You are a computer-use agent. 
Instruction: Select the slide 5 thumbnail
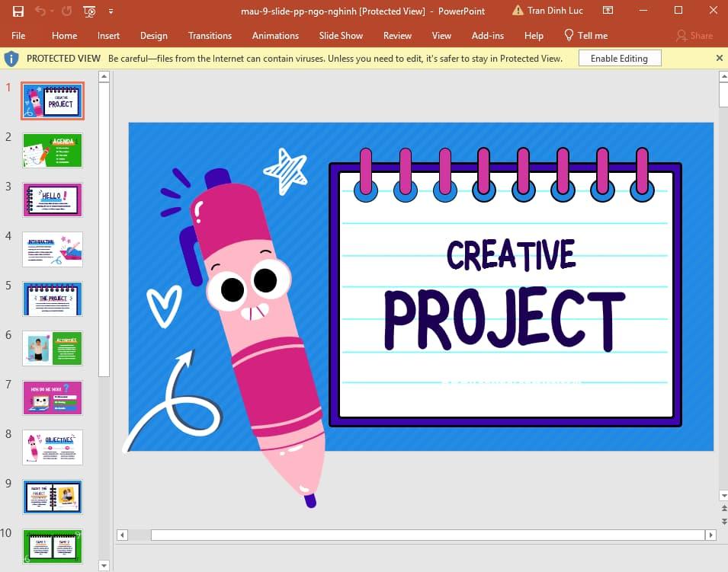pos(52,299)
